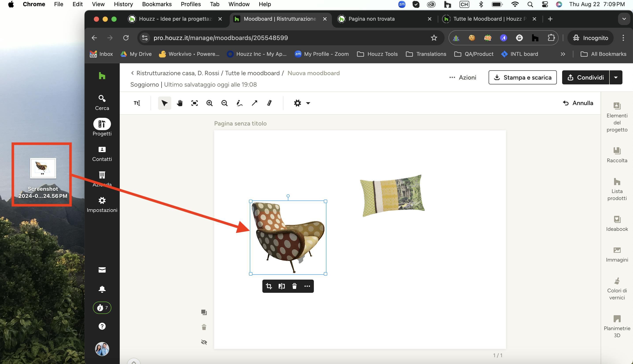Open the Immagini panel

pyautogui.click(x=617, y=255)
